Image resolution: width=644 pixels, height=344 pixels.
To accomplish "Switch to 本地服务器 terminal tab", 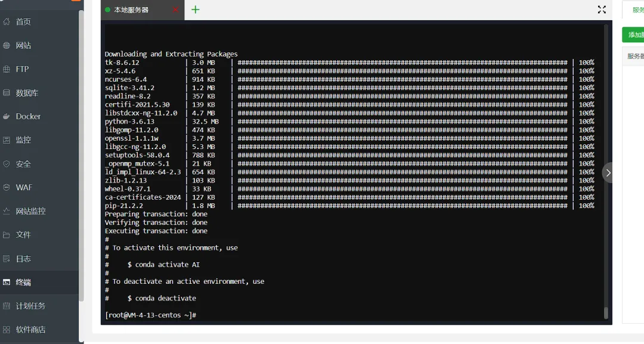I will pos(131,10).
